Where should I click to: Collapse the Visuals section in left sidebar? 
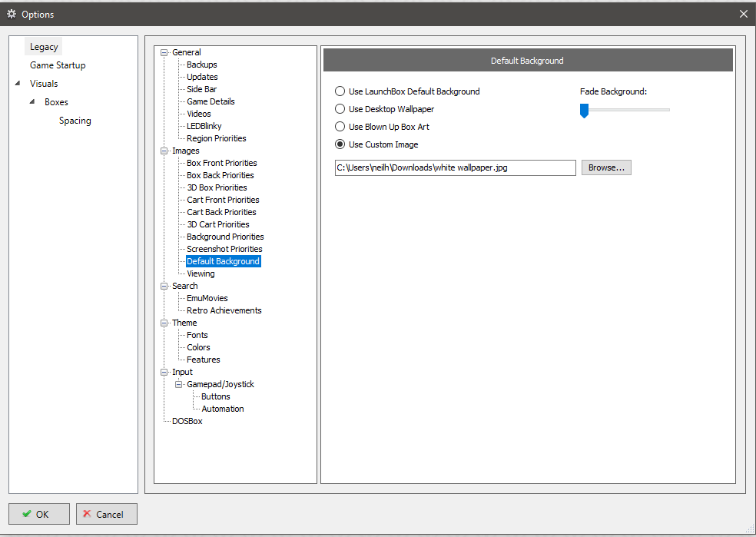coord(18,84)
